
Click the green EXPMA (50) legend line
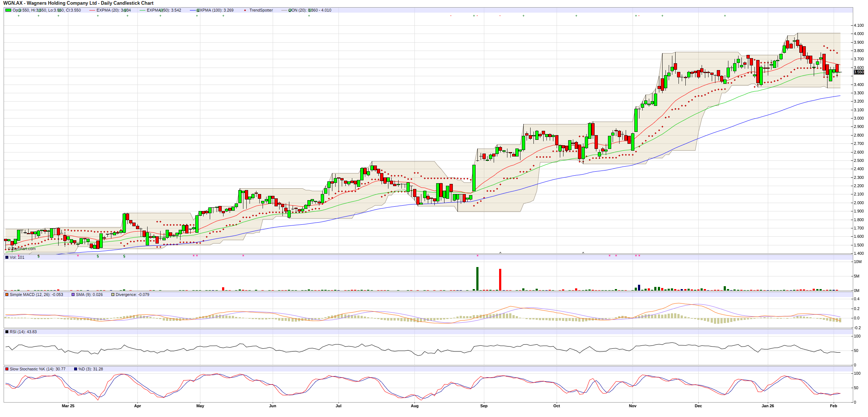click(142, 10)
